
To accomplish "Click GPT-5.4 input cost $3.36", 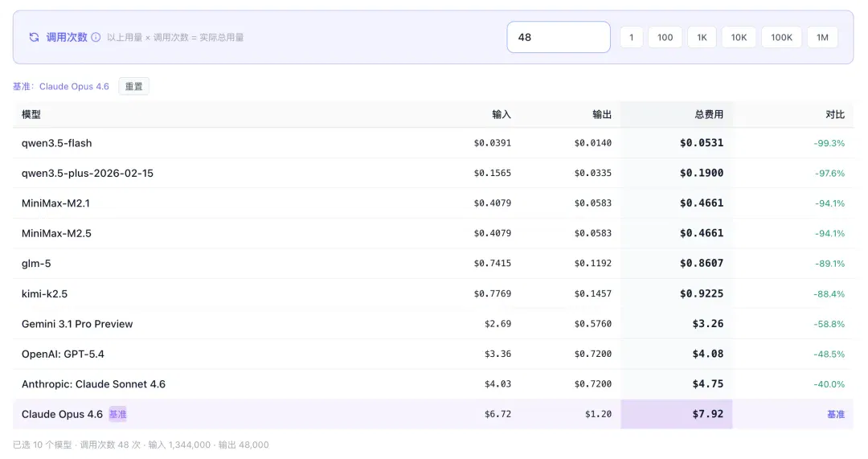I will 497,354.
